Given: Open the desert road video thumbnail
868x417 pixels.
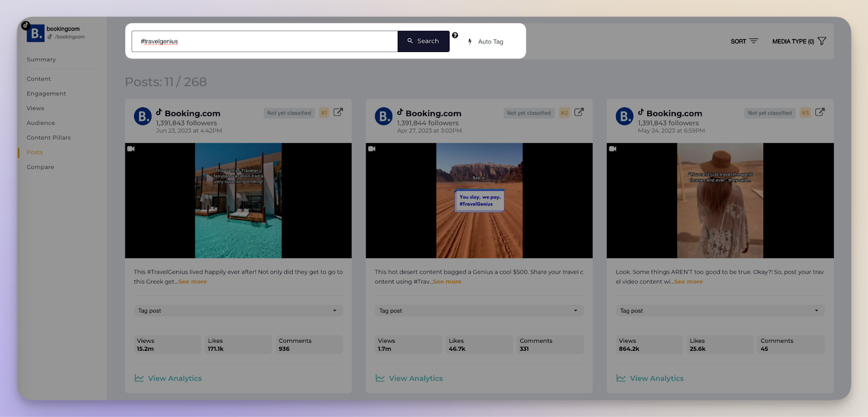Looking at the screenshot, I should [x=480, y=201].
